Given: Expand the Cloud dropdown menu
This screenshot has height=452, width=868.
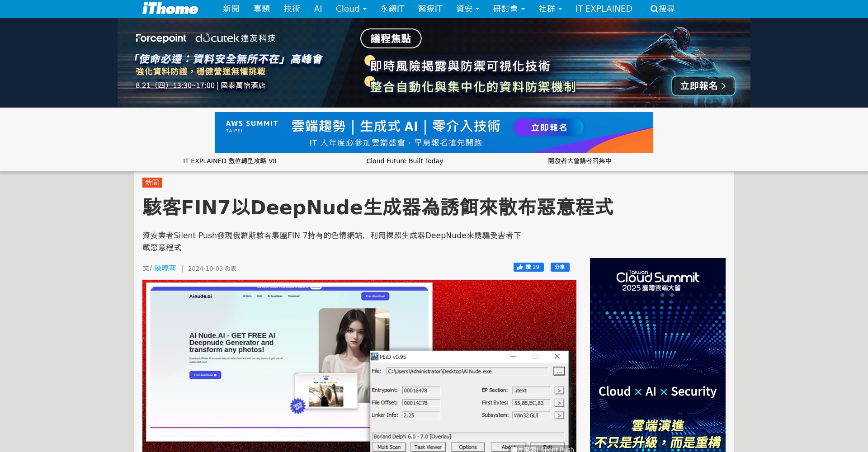Looking at the screenshot, I should coord(351,9).
